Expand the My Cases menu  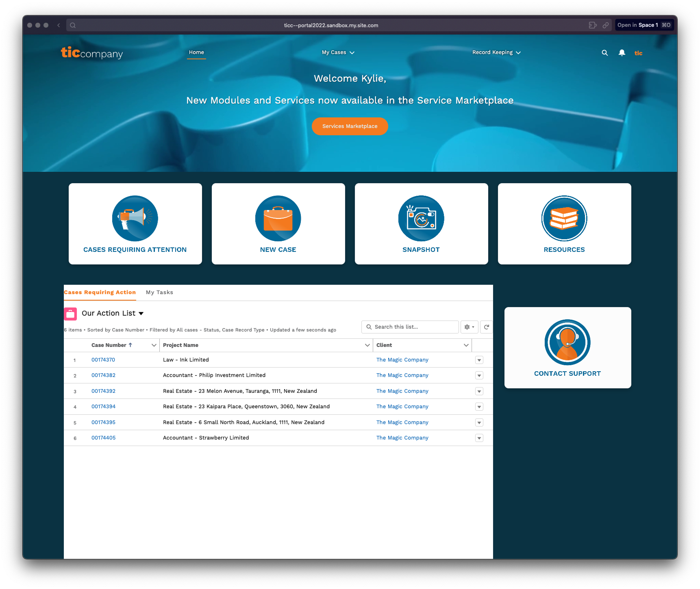(x=338, y=52)
